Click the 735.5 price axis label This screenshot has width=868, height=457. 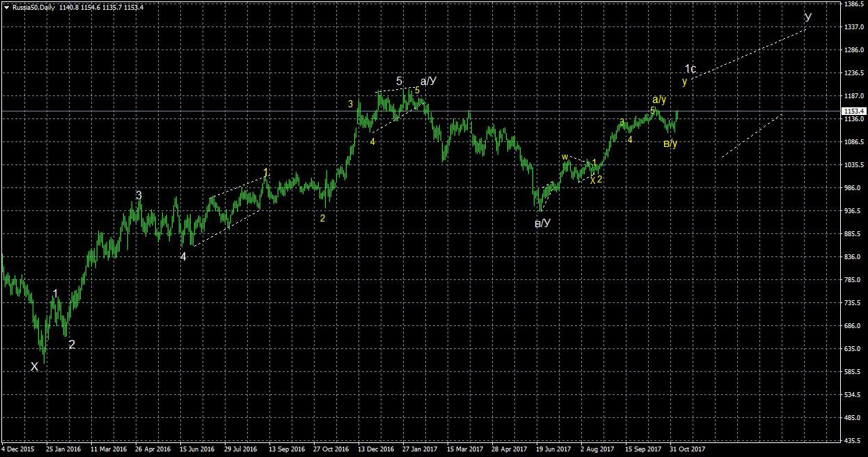pyautogui.click(x=852, y=303)
